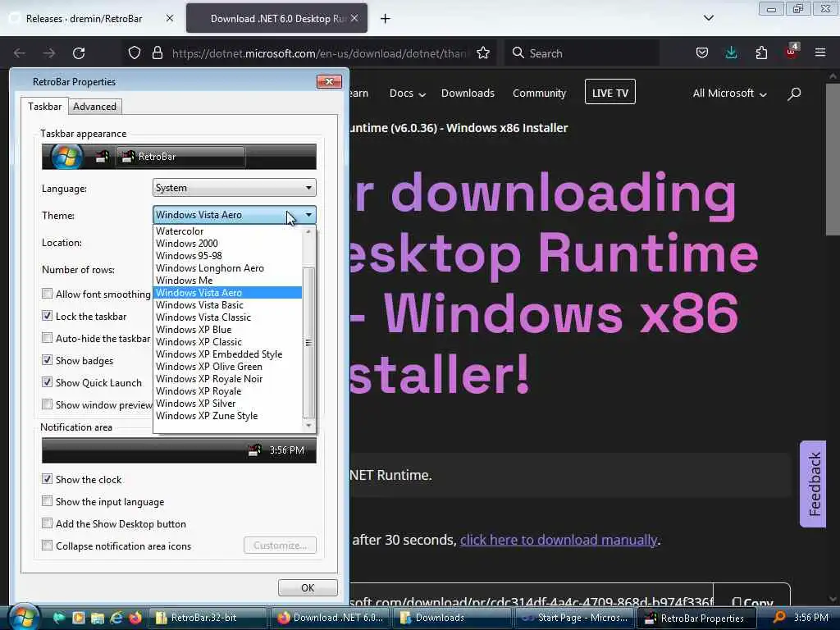Open a new tab with plus icon
The image size is (840, 630).
click(386, 19)
